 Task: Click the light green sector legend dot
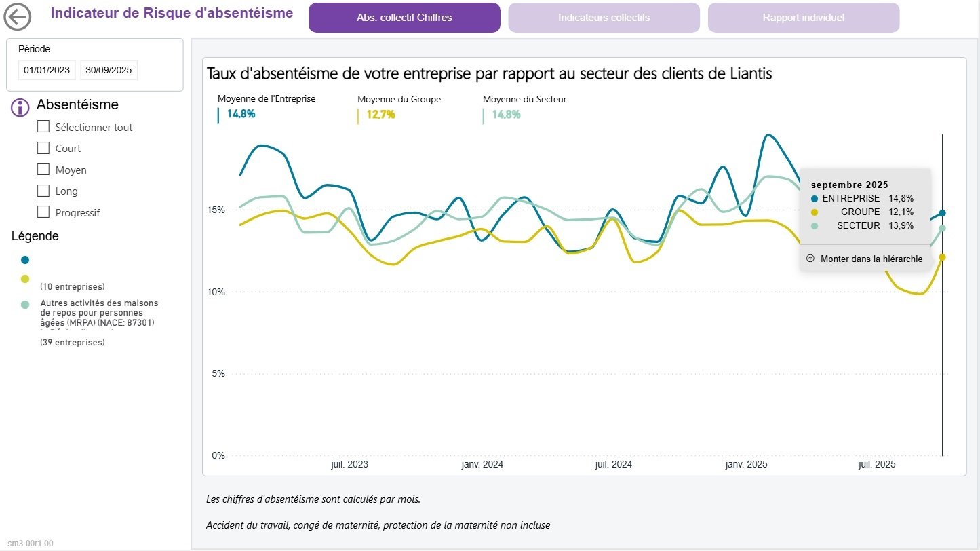pos(25,305)
